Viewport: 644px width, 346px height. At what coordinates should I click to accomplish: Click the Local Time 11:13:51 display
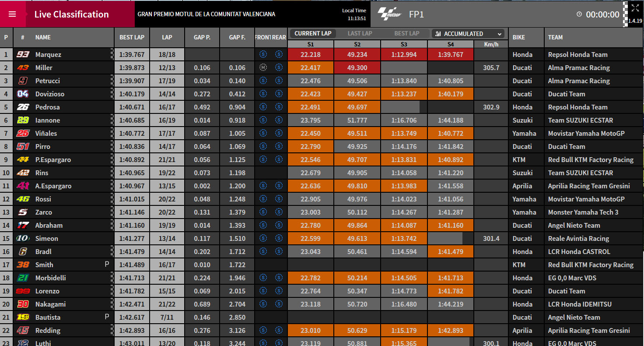pos(354,14)
